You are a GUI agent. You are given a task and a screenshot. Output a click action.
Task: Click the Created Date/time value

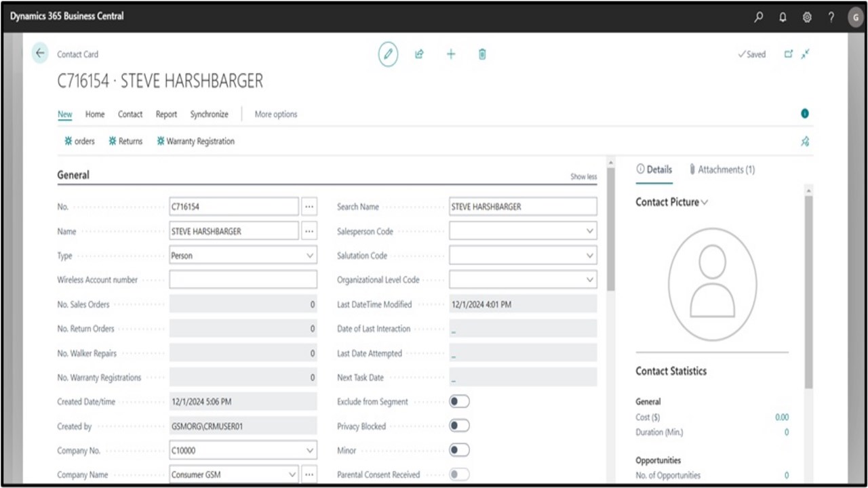click(243, 402)
